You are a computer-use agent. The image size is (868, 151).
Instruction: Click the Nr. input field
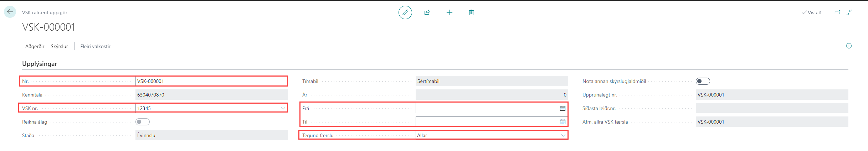tap(211, 81)
